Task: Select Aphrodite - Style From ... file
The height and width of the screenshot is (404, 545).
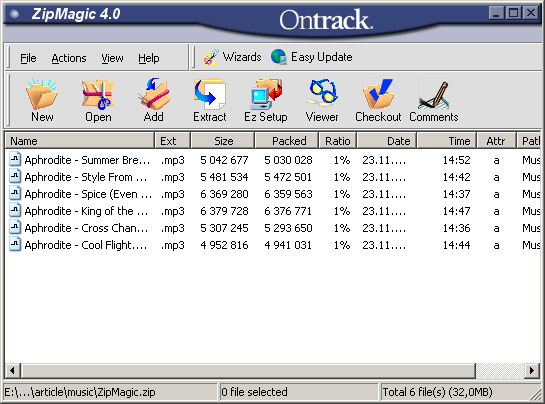Action: pos(272,177)
